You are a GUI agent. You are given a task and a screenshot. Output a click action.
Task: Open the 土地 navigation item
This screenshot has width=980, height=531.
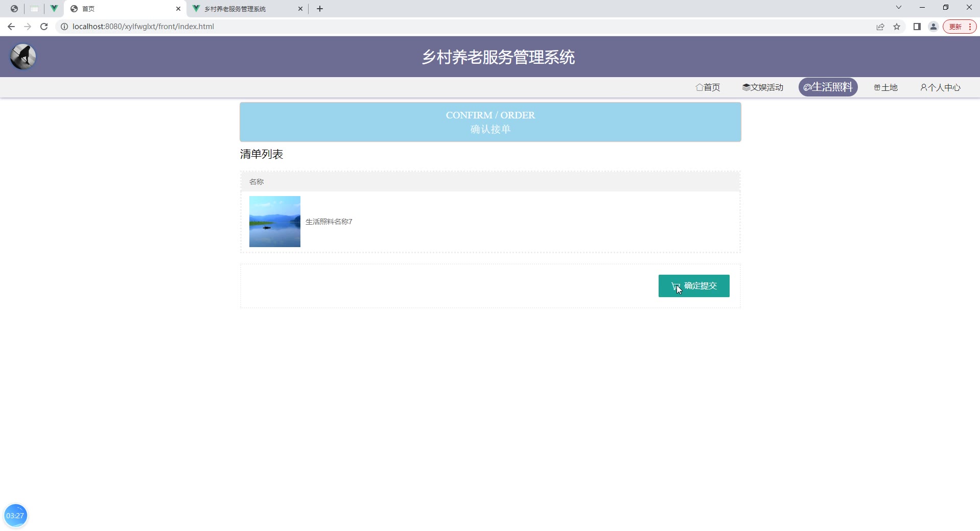[885, 87]
